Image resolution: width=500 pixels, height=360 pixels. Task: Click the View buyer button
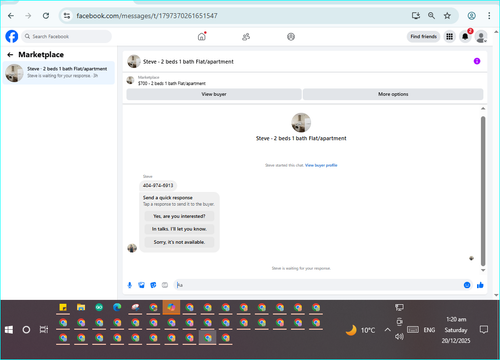point(214,94)
